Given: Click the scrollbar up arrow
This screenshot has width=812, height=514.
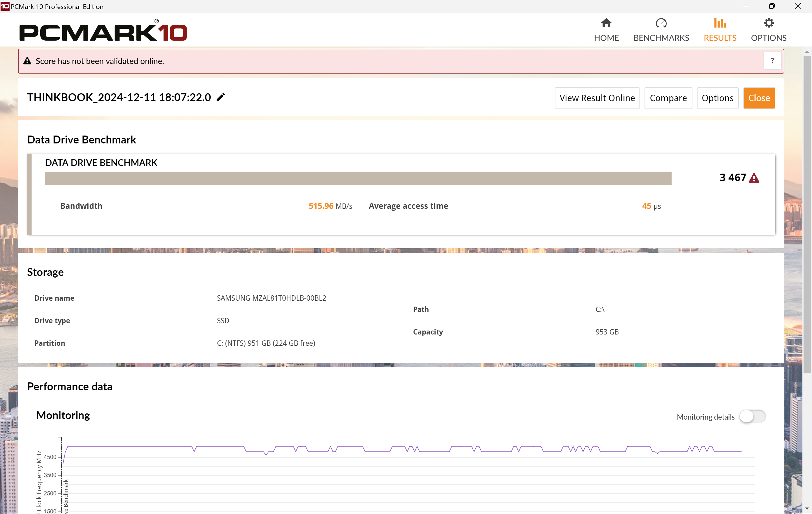Looking at the screenshot, I should pyautogui.click(x=807, y=52).
